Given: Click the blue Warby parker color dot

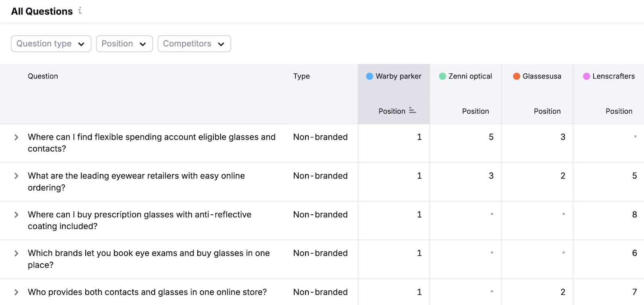Looking at the screenshot, I should coord(369,76).
